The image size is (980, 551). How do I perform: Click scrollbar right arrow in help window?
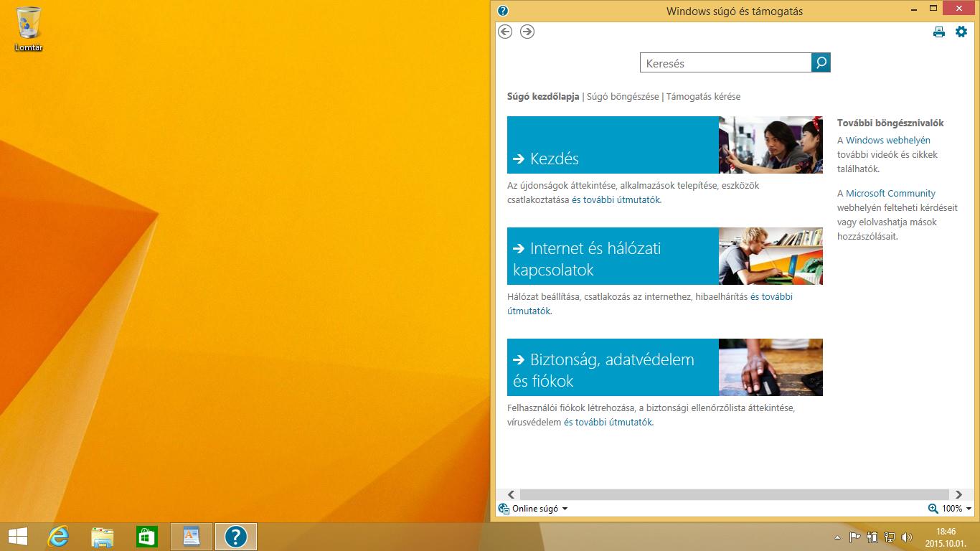tap(959, 495)
